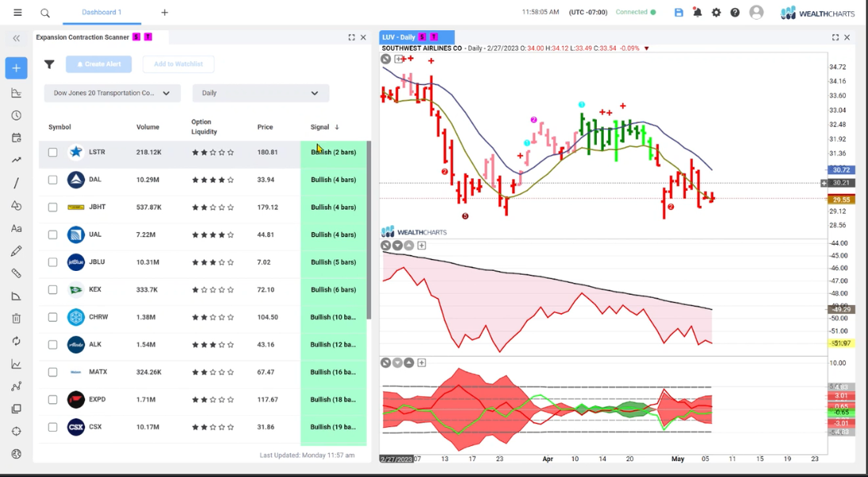Open the hamburger main menu
Image resolution: width=868 pixels, height=477 pixels.
pyautogui.click(x=17, y=12)
